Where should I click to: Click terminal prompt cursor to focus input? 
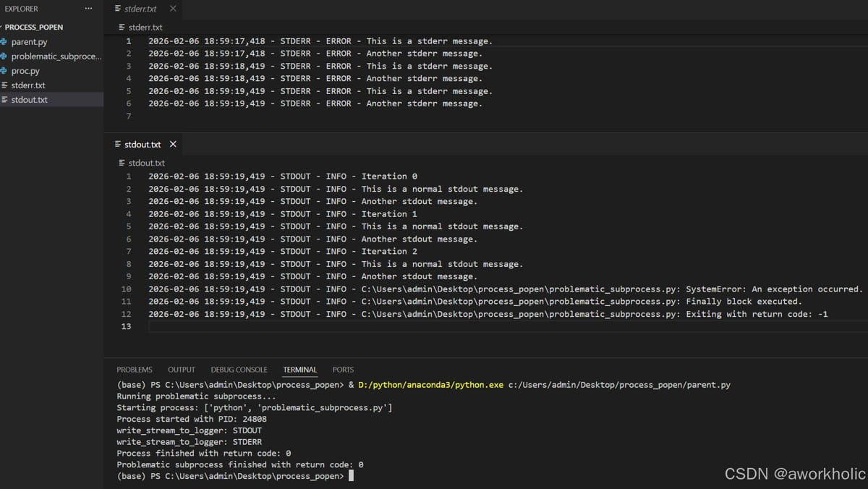click(x=351, y=476)
